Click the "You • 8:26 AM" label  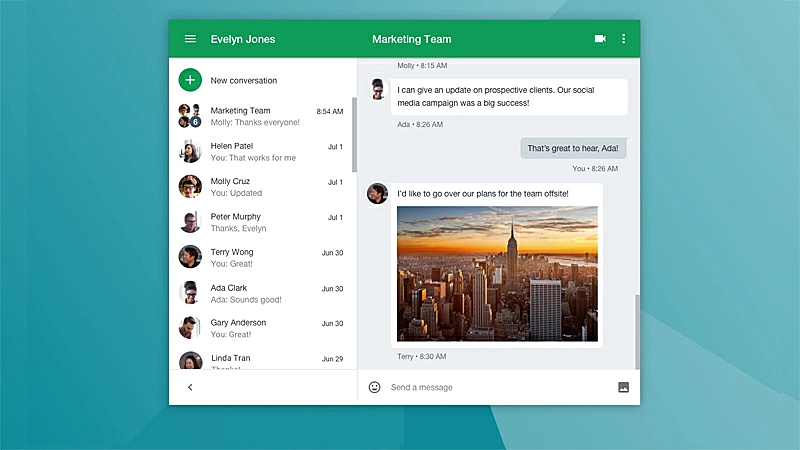(x=595, y=168)
